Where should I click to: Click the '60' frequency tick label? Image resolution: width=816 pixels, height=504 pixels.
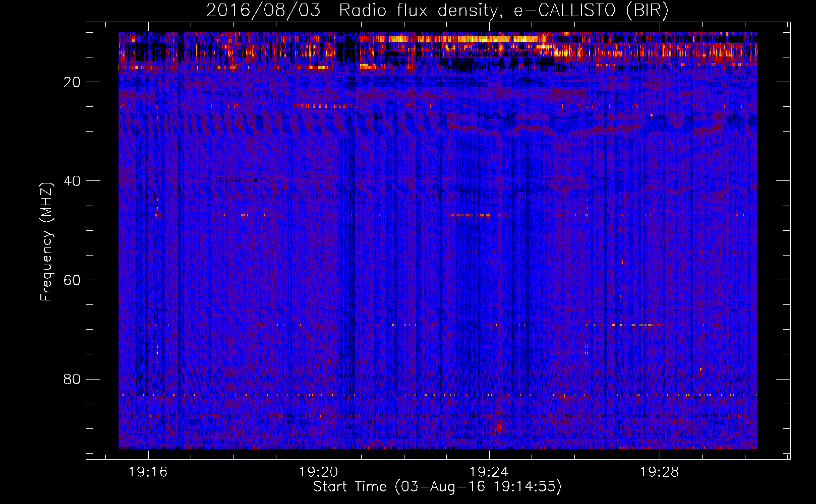(x=73, y=280)
